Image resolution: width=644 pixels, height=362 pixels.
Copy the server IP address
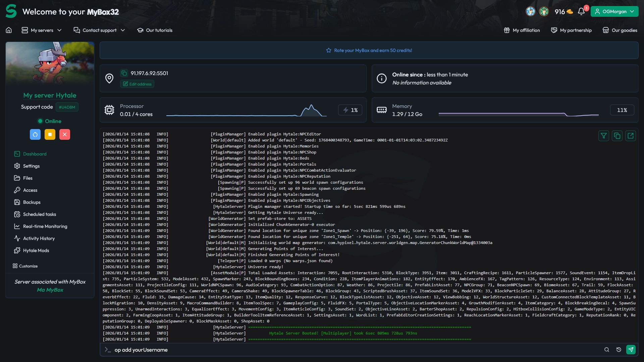[x=124, y=73]
